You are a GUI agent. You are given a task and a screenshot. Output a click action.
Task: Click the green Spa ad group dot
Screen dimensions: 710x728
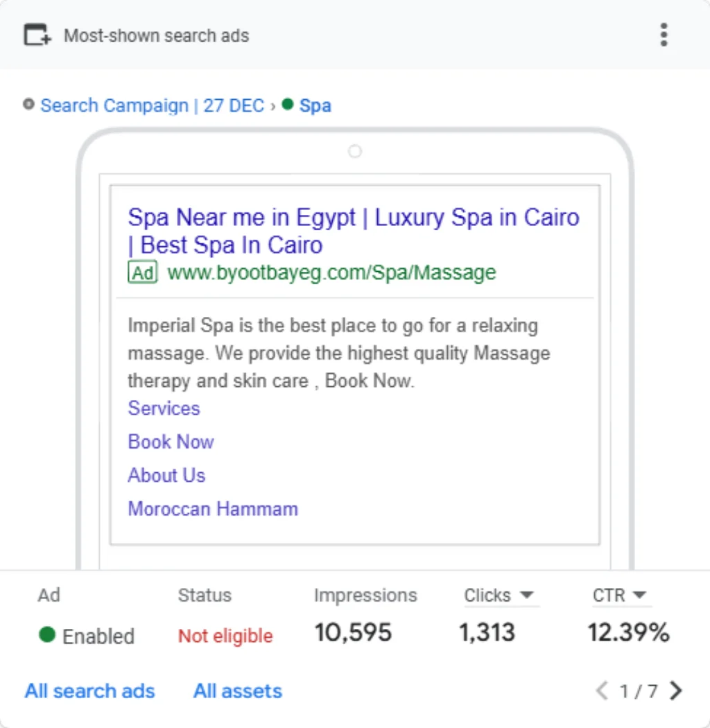click(x=288, y=104)
